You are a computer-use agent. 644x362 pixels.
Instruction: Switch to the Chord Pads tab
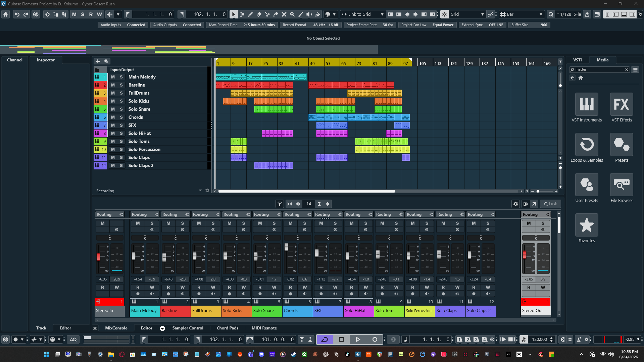[x=227, y=328]
